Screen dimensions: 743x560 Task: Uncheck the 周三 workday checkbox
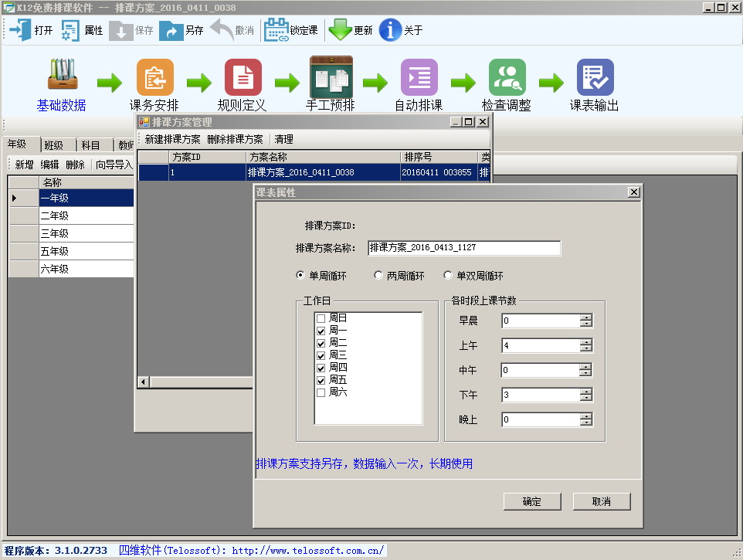tap(321, 355)
